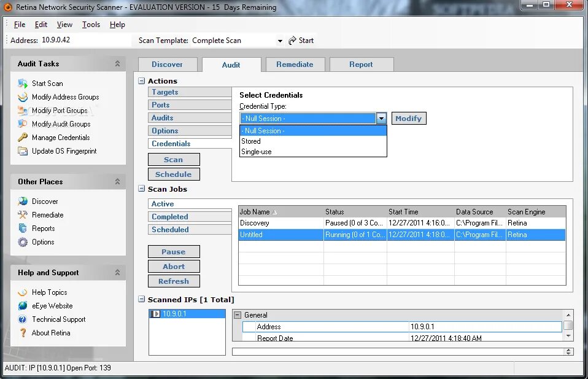Show the Completed scan jobs
Viewport: 588px width, 379px height.
[x=190, y=216]
